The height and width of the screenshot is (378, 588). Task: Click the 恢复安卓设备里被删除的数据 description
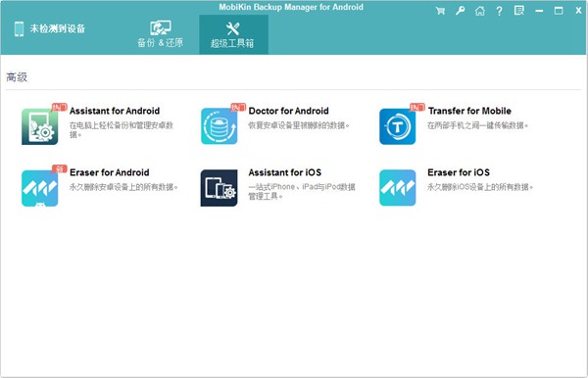299,125
